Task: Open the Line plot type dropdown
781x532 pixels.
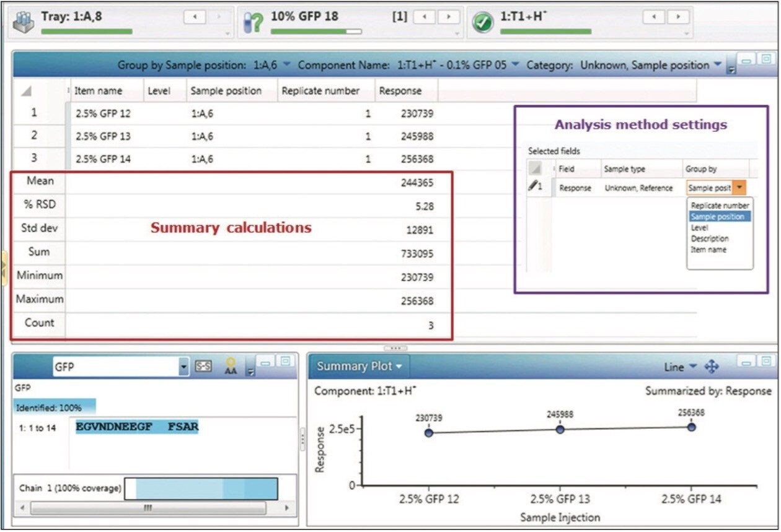Action: [x=694, y=366]
